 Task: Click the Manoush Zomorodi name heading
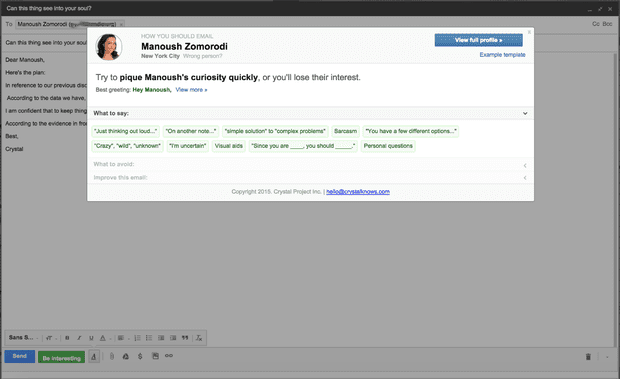[x=184, y=47]
